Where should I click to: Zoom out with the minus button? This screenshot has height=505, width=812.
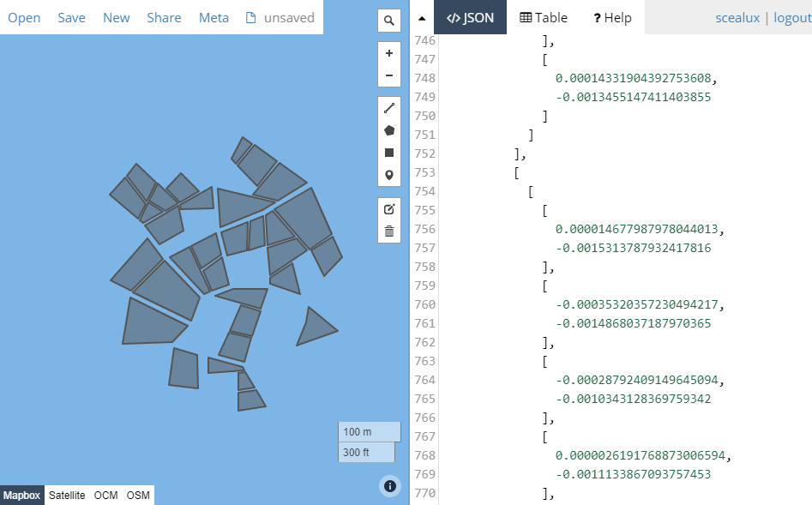tap(389, 75)
